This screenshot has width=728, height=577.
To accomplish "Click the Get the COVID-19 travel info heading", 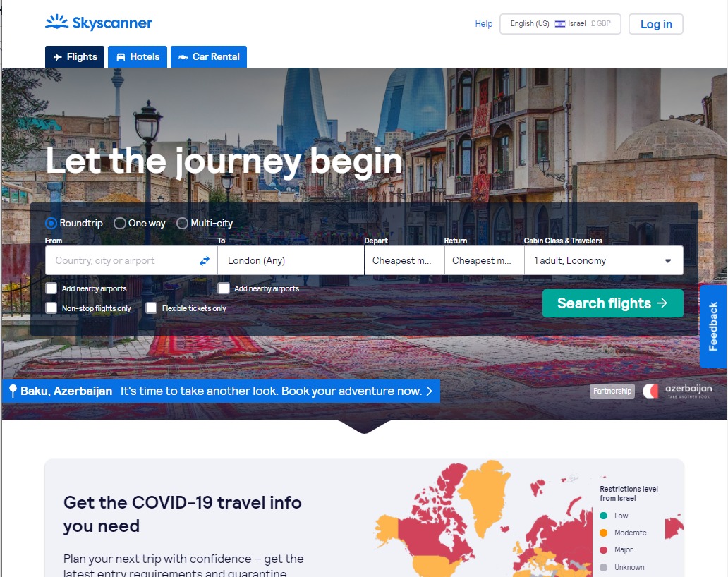I will pyautogui.click(x=183, y=514).
